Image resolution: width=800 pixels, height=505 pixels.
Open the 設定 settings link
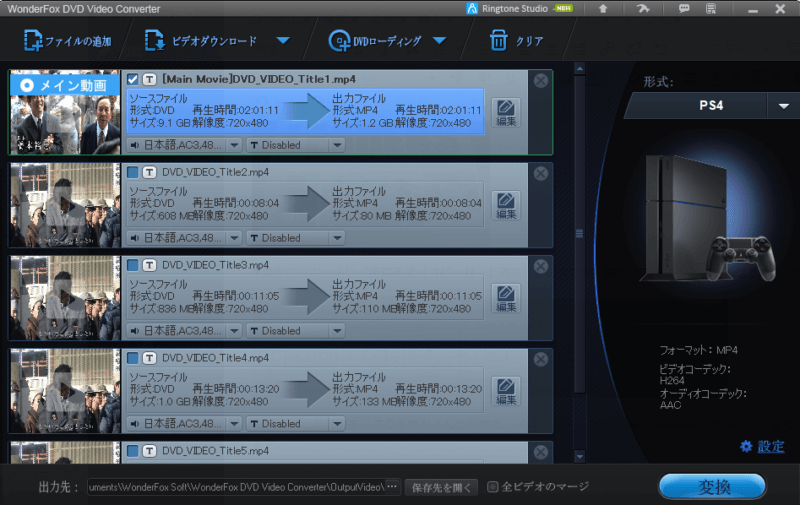pos(762,446)
